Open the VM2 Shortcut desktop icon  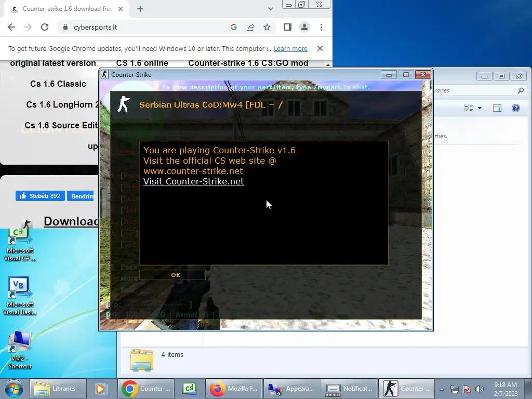click(x=20, y=350)
